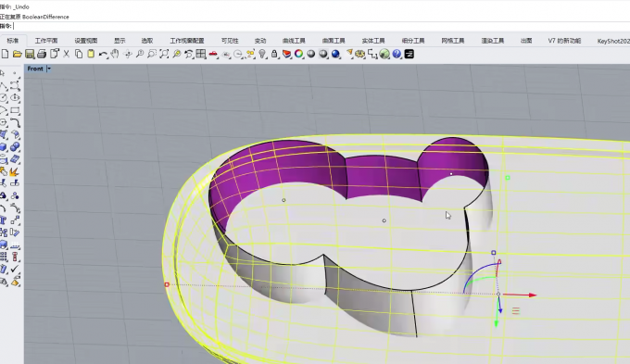Viewport: 630px width, 364px height.
Task: Click the four-viewport layout icon
Action: click(201, 54)
